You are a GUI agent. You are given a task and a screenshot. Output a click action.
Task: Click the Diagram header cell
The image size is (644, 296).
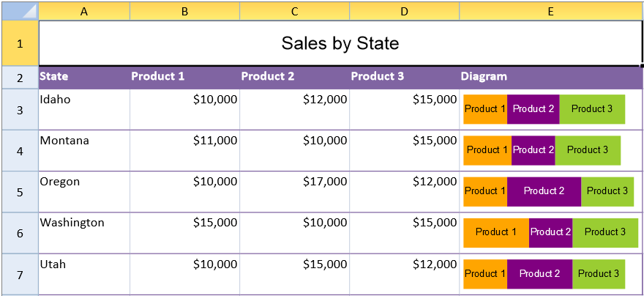click(551, 77)
